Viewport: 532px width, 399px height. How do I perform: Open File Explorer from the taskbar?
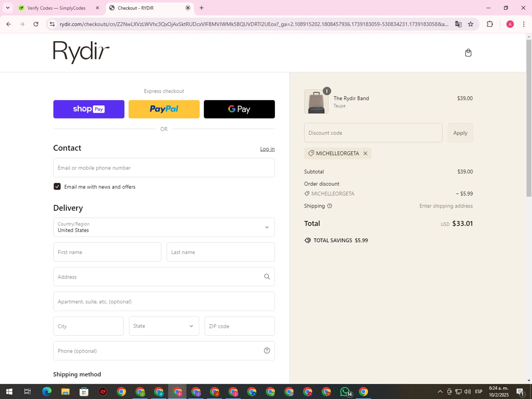point(65,392)
